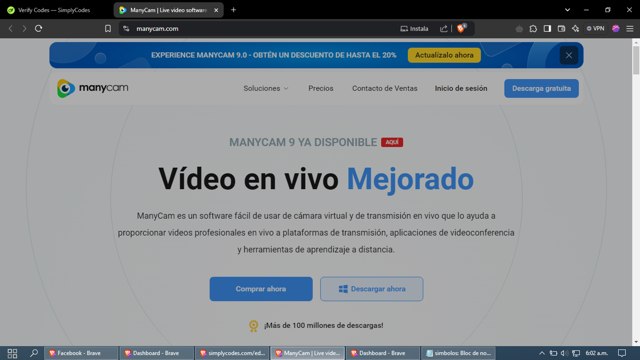Click the ¡Más de 100 millones de descargas! text
Screen dimensions: 640x360
(323, 325)
